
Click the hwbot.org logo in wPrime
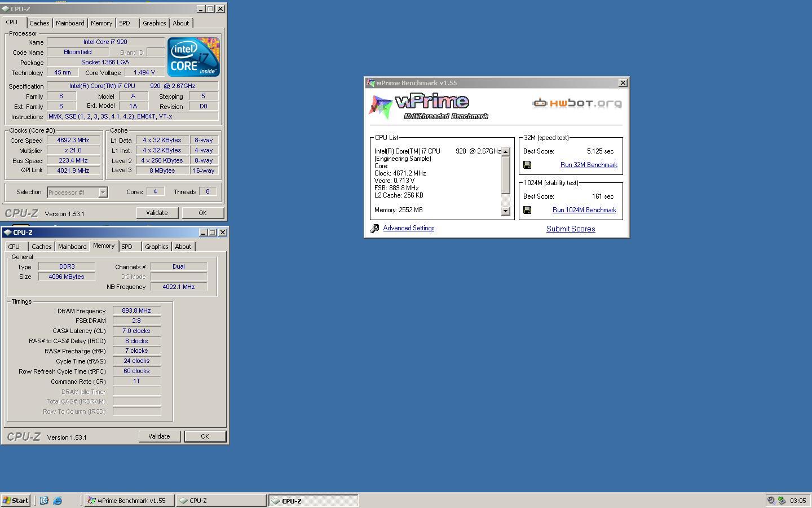click(577, 103)
